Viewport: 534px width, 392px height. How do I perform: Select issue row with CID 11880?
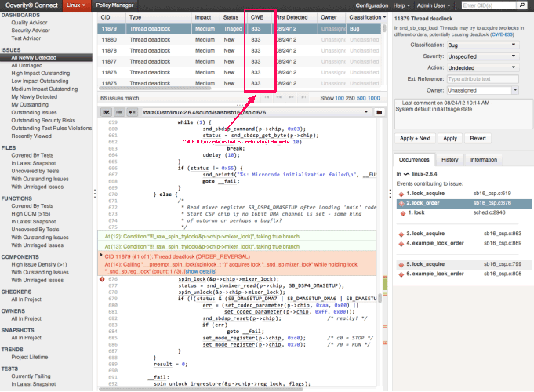pyautogui.click(x=239, y=39)
